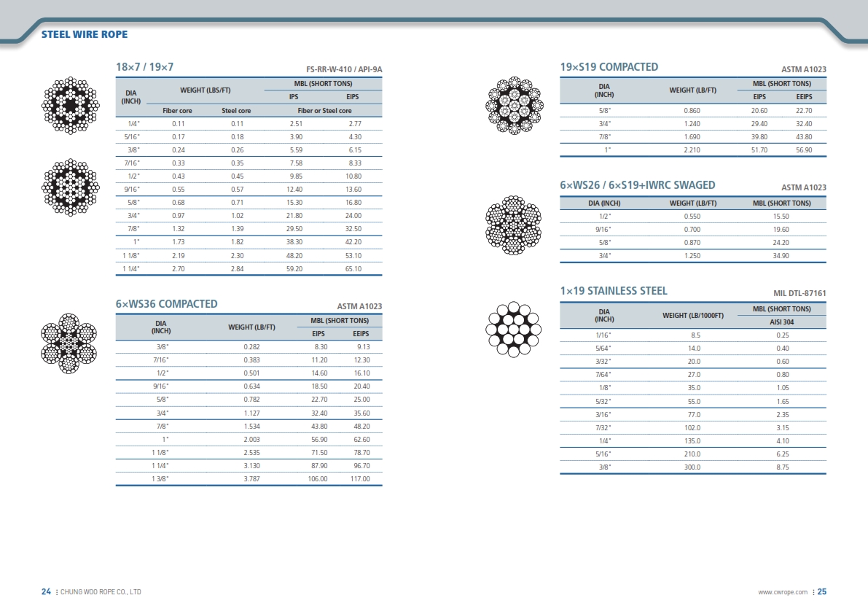Screen dimensions: 868x614
Task: Click the 19×7 rope diagram with wire-strand core
Action: coord(70,187)
